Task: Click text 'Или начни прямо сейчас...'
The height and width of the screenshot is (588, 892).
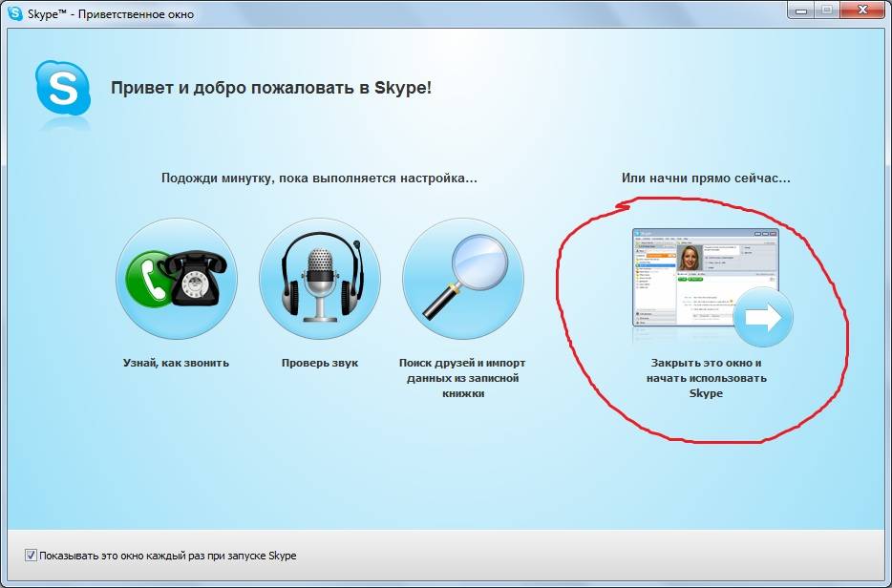Action: pos(706,178)
